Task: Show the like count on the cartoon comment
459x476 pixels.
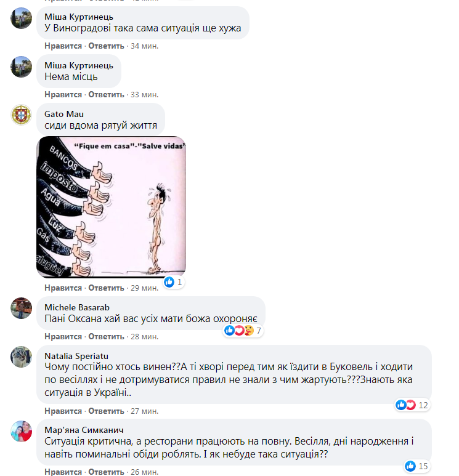Action: click(x=174, y=282)
